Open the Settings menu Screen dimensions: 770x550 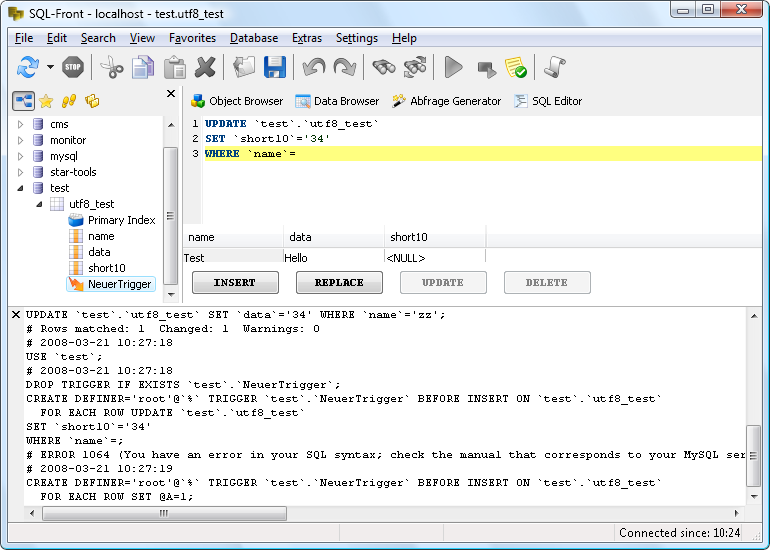coord(357,38)
